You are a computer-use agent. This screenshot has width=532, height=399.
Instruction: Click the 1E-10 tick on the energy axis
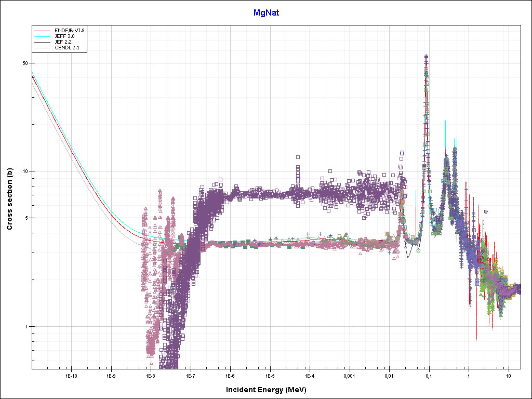pos(71,375)
